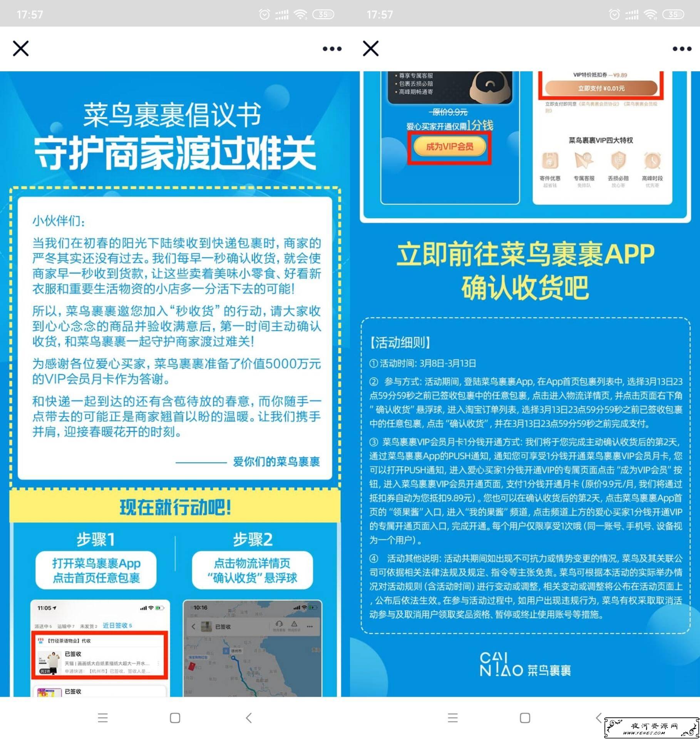Tap the left phone's home square nav button
The width and height of the screenshot is (700, 739).
pos(175,718)
